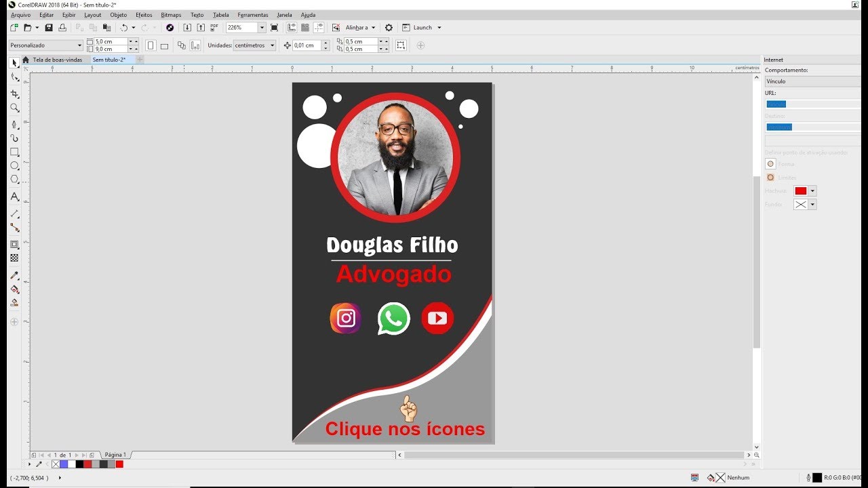
Task: Click the Undo arrow icon
Action: 124,28
